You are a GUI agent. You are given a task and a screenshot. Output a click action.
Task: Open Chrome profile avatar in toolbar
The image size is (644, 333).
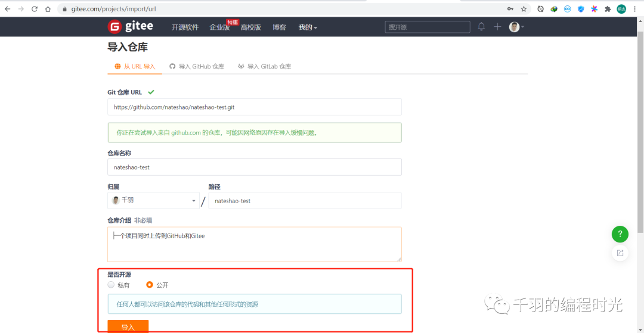tap(621, 8)
